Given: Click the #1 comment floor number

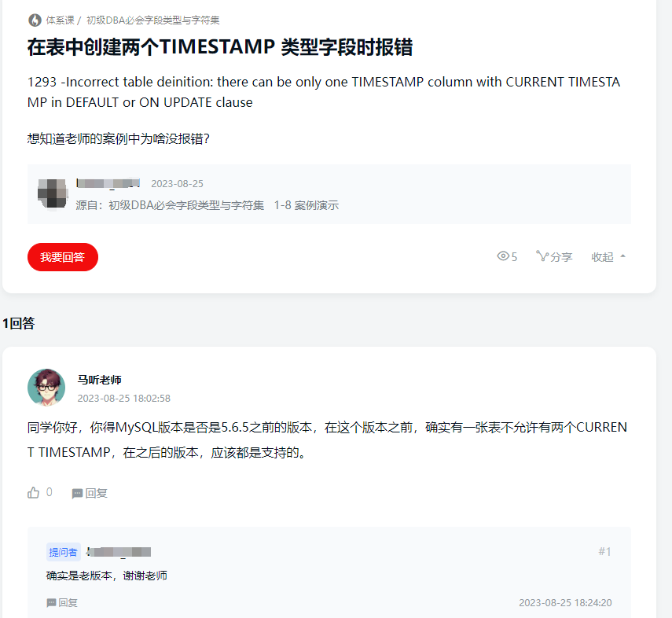Looking at the screenshot, I should pos(604,551).
